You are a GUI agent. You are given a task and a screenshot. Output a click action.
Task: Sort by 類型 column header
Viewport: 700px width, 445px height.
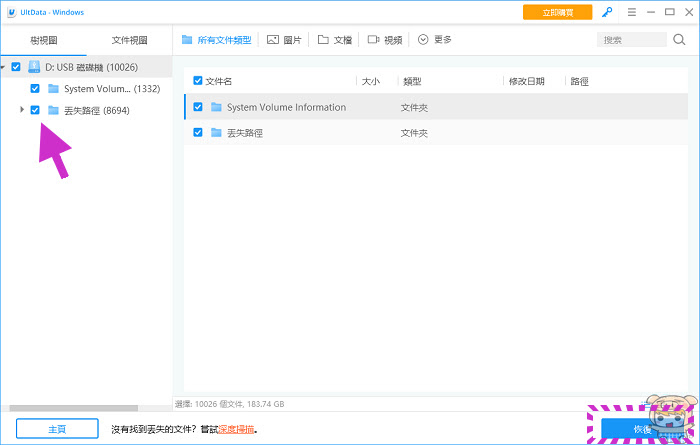point(412,81)
